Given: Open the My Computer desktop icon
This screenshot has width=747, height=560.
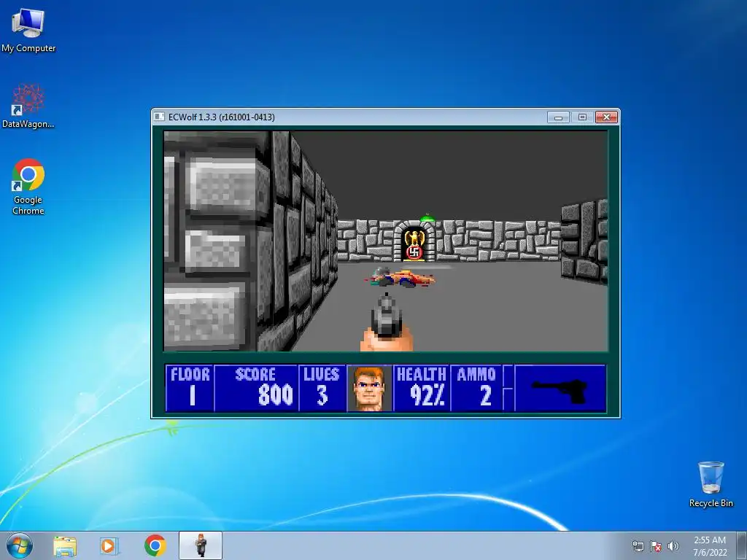Looking at the screenshot, I should tap(28, 29).
